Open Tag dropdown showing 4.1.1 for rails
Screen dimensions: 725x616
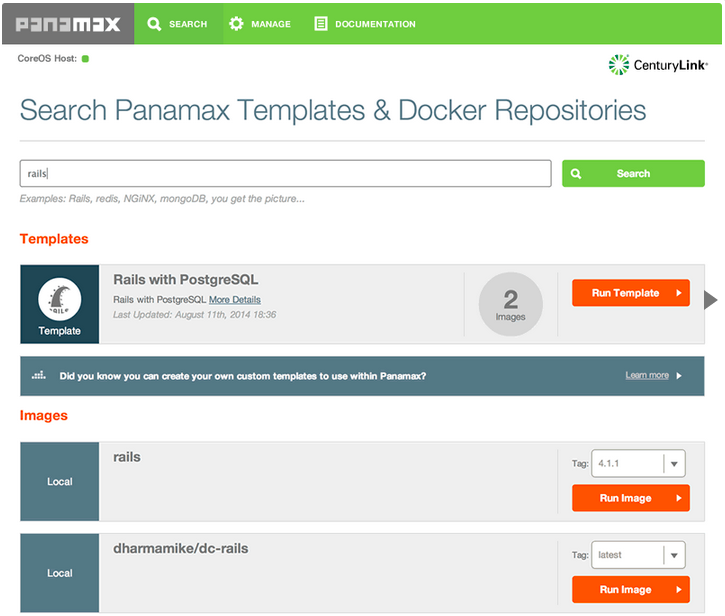pos(638,463)
